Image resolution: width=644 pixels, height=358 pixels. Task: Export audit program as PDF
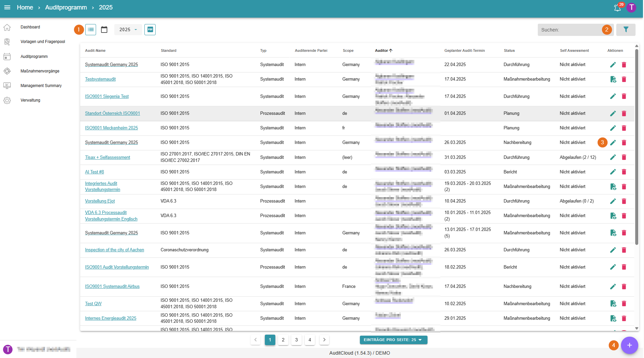coord(150,30)
